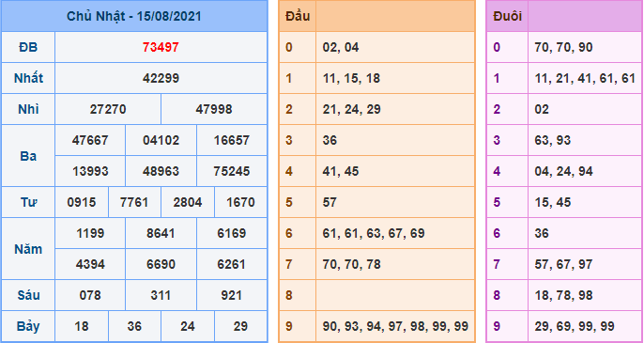Select fourth prize number 0915
Image resolution: width=644 pixels, height=343 pixels.
pos(82,202)
